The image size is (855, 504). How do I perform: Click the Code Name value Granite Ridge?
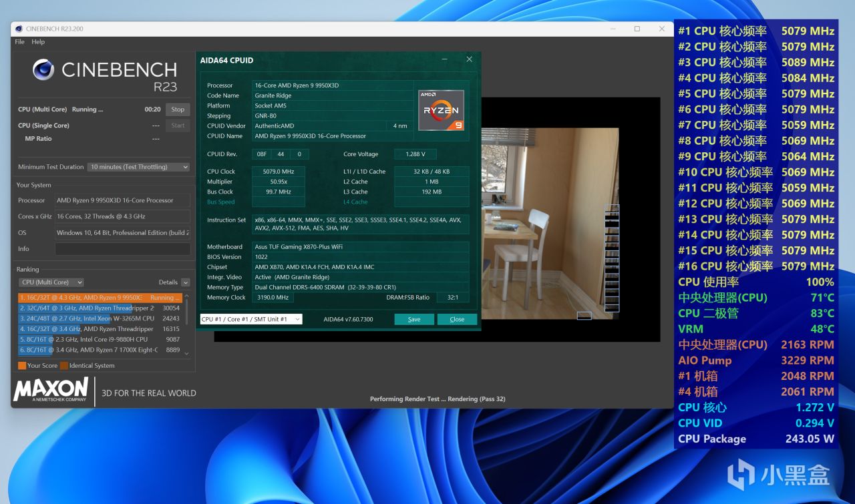point(332,95)
